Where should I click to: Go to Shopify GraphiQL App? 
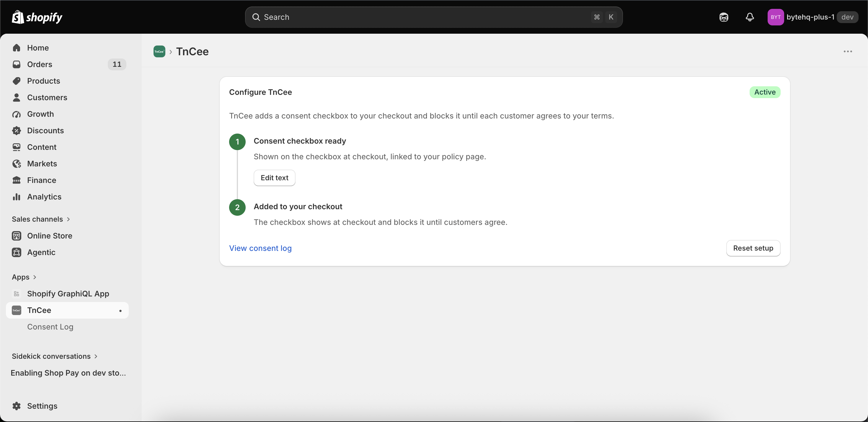[67, 294]
